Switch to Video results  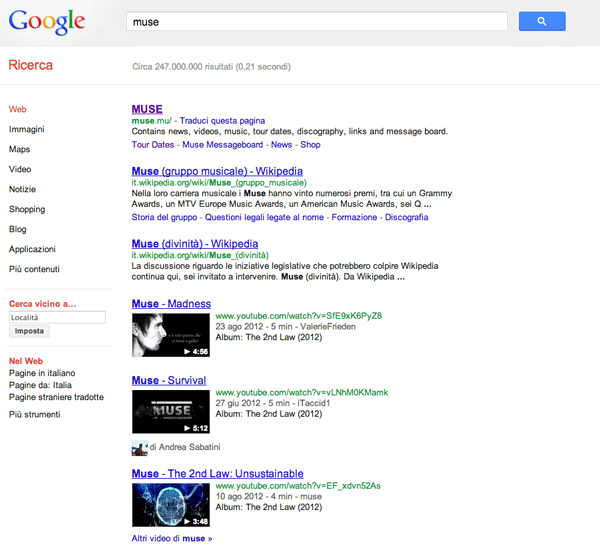pos(20,169)
